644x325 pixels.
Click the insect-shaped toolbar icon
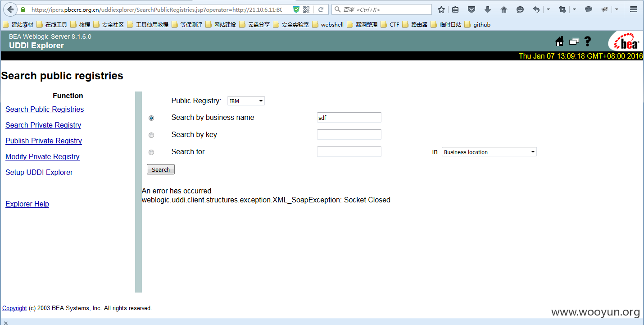tap(605, 9)
